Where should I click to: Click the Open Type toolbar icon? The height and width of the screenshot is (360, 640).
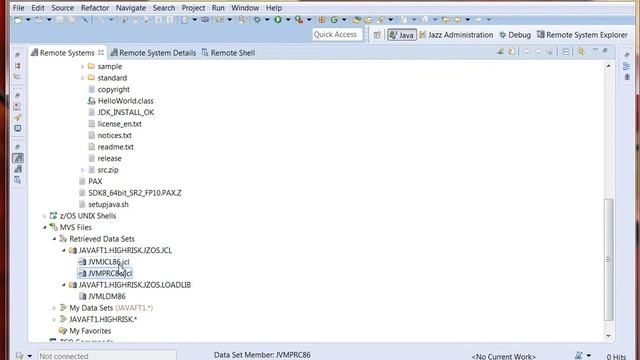[357, 20]
